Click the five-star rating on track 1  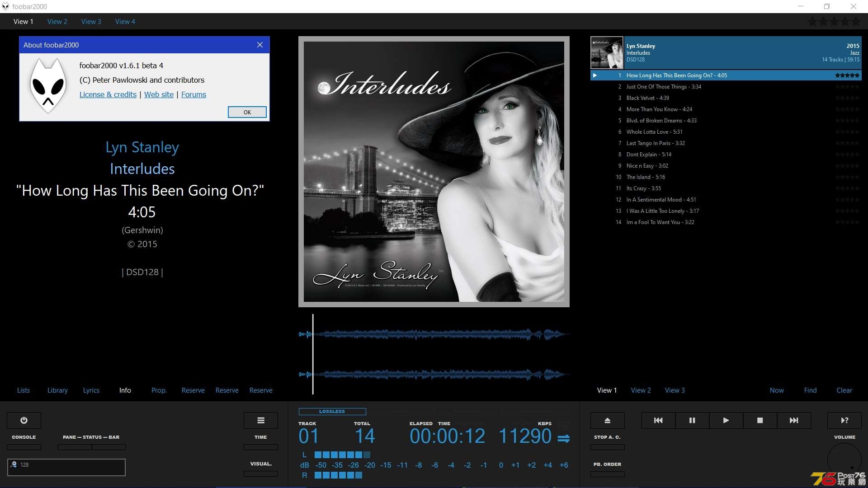click(x=847, y=75)
